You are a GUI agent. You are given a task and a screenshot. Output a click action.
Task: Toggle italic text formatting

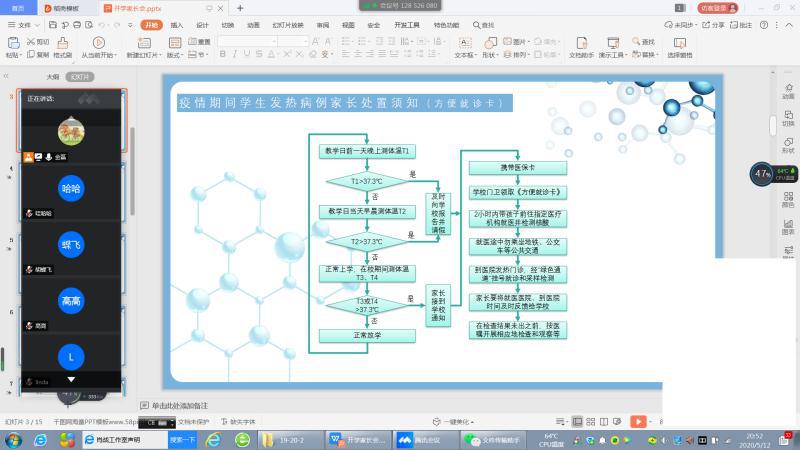[x=233, y=56]
